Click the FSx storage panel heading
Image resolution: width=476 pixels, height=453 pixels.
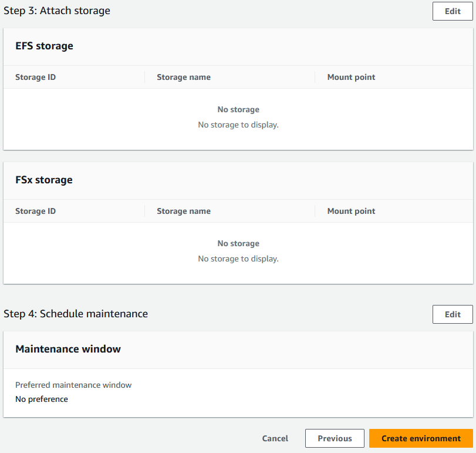(44, 180)
